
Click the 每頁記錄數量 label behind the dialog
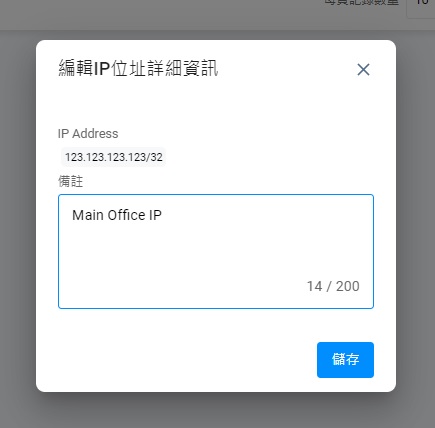tap(362, 2)
